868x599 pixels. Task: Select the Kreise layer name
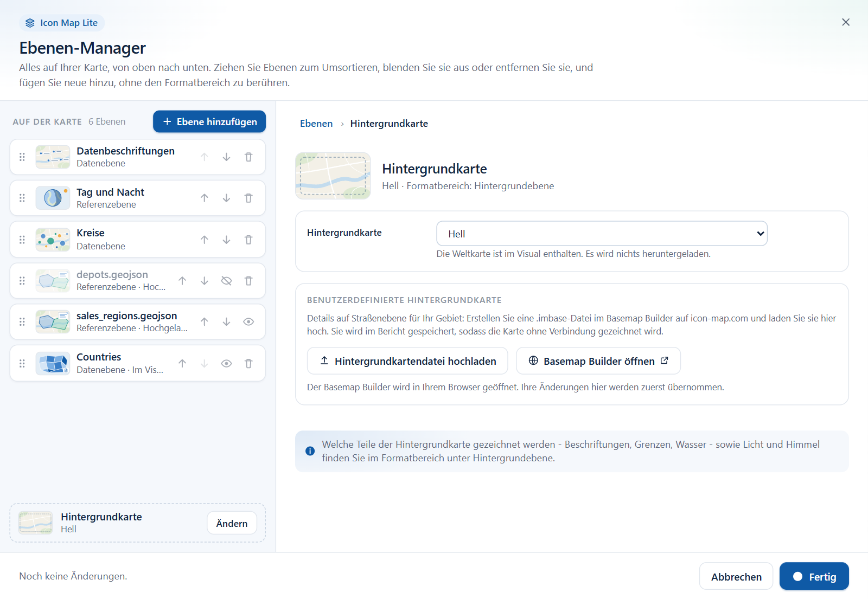(x=91, y=233)
